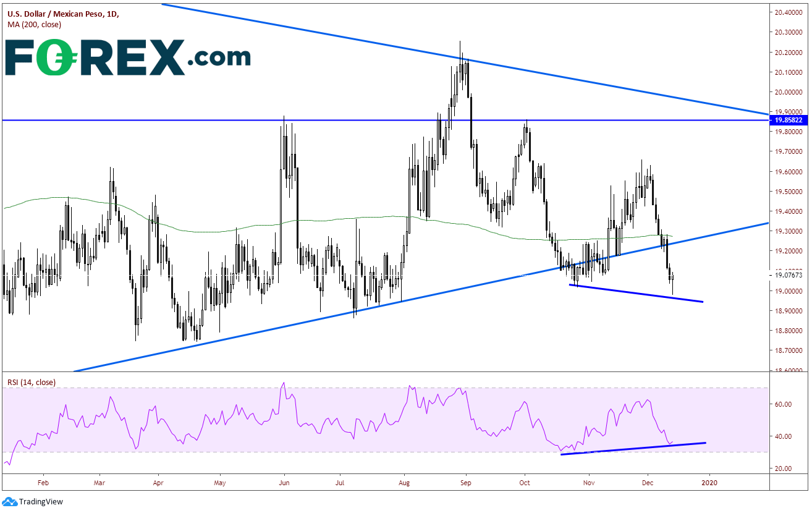Click the 19.00000 price axis value
Viewport: 812px width, 513px height.
(x=788, y=291)
